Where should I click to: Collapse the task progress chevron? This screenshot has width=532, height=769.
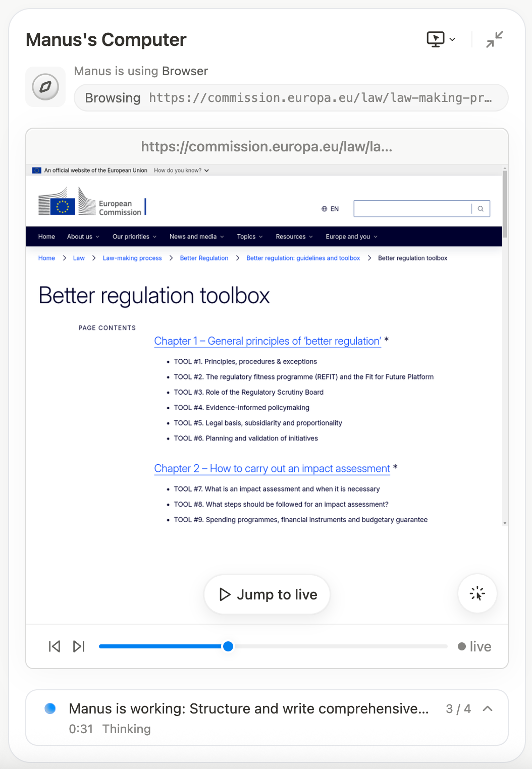coord(488,709)
